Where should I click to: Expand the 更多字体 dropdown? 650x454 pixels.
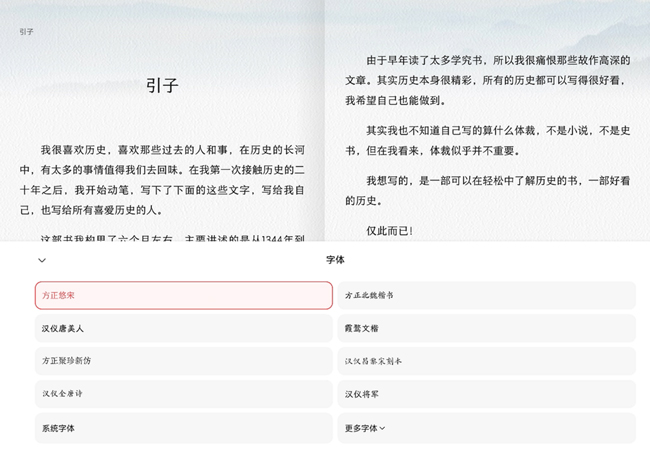[x=487, y=428]
